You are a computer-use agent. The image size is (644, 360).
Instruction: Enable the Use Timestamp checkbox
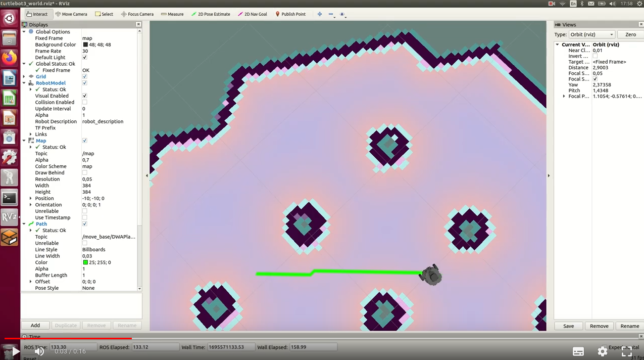tap(85, 218)
